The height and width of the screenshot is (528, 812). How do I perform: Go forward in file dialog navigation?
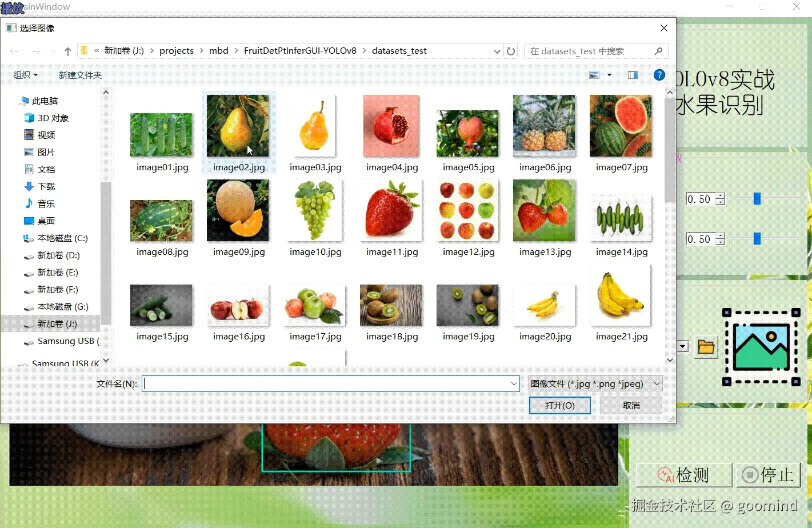click(x=36, y=51)
